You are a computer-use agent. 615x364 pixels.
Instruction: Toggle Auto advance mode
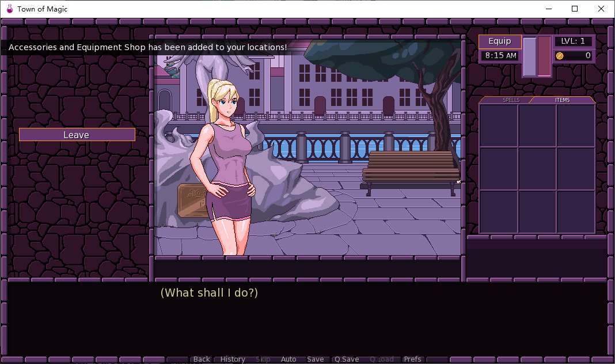[288, 359]
